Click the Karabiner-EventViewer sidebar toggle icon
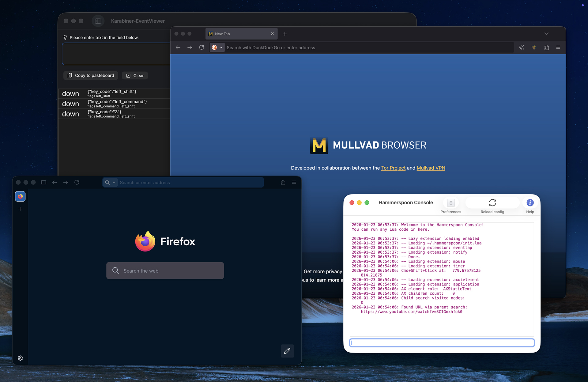 98,21
